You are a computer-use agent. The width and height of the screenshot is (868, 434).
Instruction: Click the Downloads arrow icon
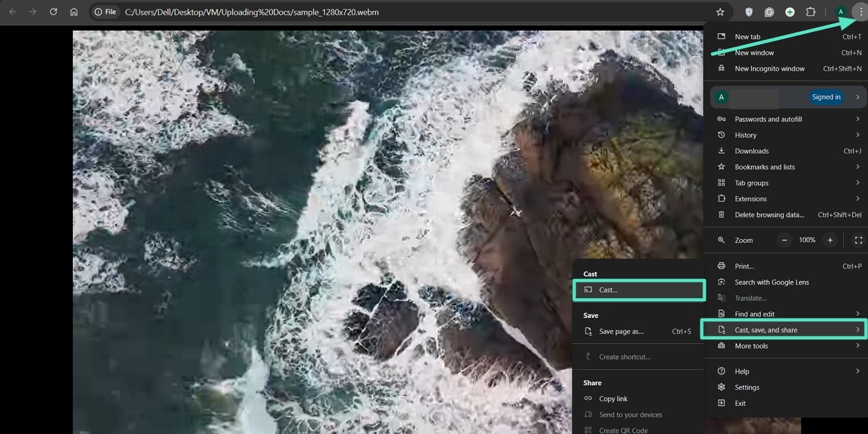tap(721, 151)
